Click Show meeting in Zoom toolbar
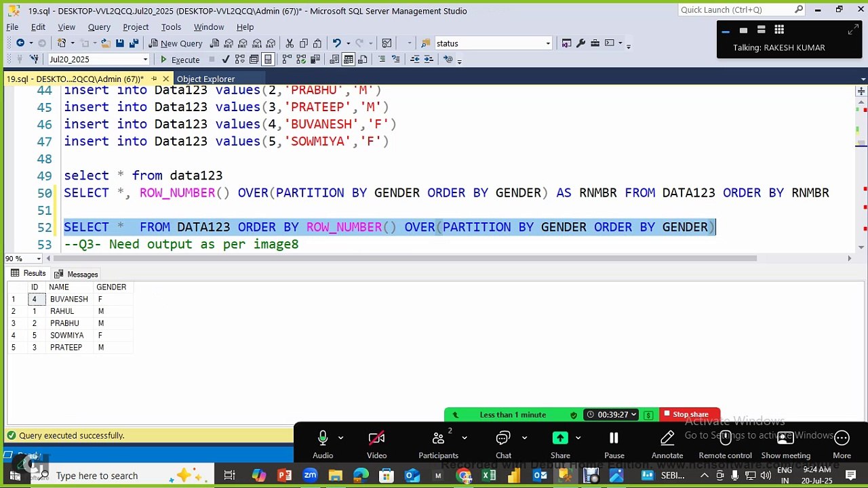Screen dimensions: 868x488 786,444
